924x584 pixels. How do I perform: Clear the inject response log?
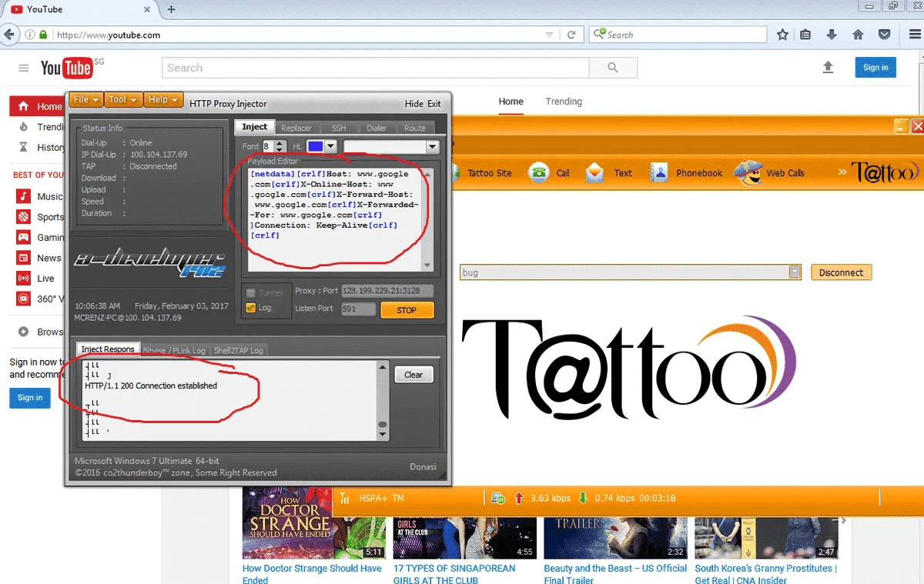413,375
